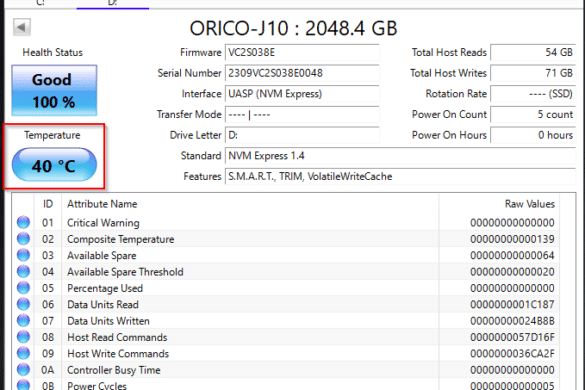This screenshot has height=390, width=585.
Task: Select the Critical Warning attribute row
Action: [x=285, y=223]
